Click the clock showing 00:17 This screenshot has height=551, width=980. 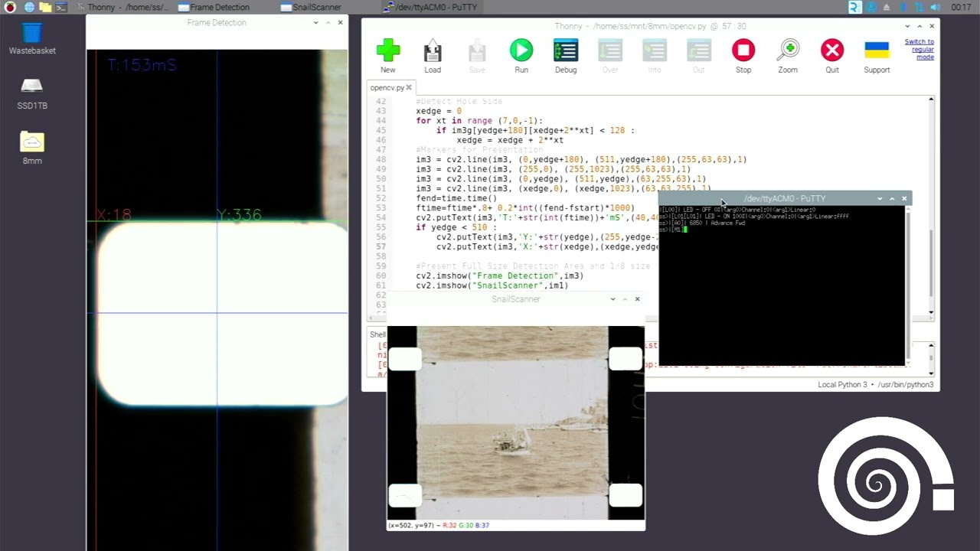961,7
